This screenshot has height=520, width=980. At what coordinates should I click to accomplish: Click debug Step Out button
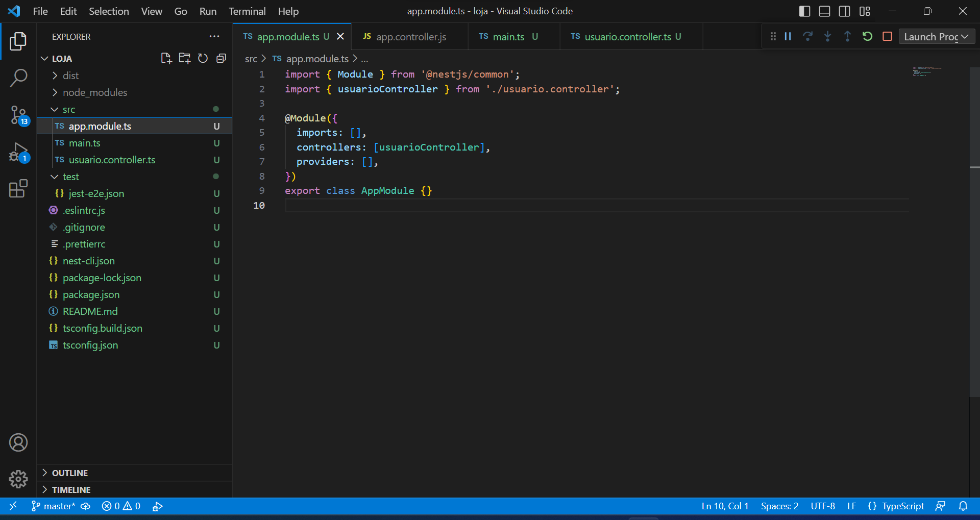pos(847,36)
